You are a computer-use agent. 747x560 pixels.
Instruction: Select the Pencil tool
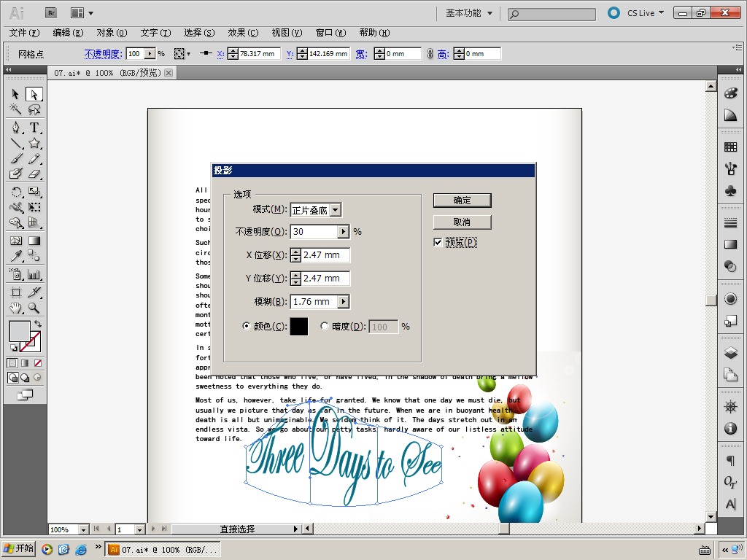pos(34,158)
